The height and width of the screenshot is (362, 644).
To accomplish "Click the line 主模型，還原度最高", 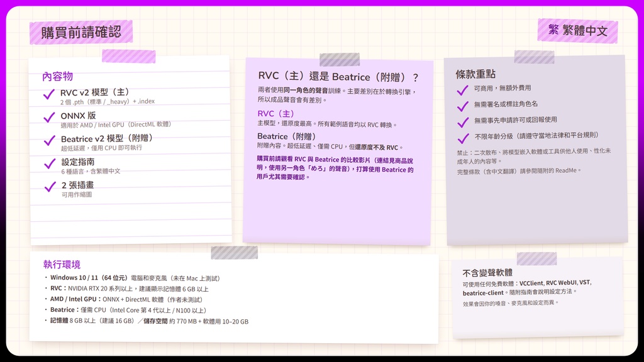I will pyautogui.click(x=327, y=124).
